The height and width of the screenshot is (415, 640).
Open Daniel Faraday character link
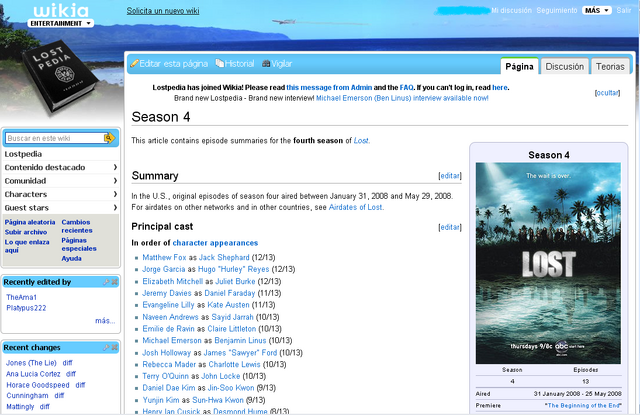point(229,293)
